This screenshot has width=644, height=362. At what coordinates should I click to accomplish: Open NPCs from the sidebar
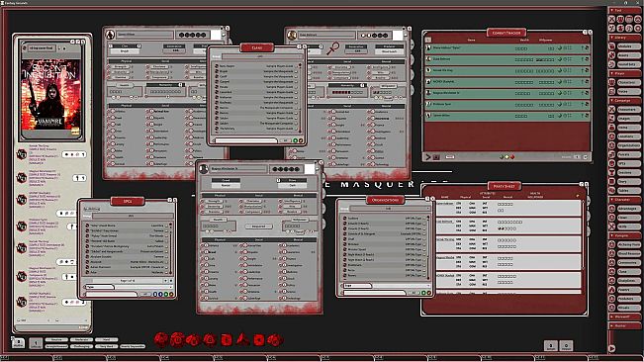pyautogui.click(x=629, y=163)
